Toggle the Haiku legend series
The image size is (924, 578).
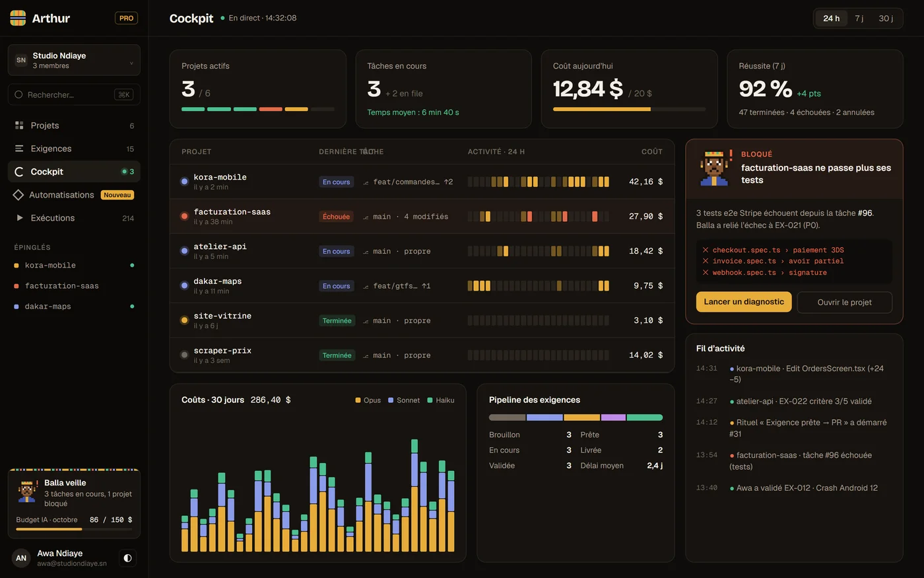pos(441,400)
